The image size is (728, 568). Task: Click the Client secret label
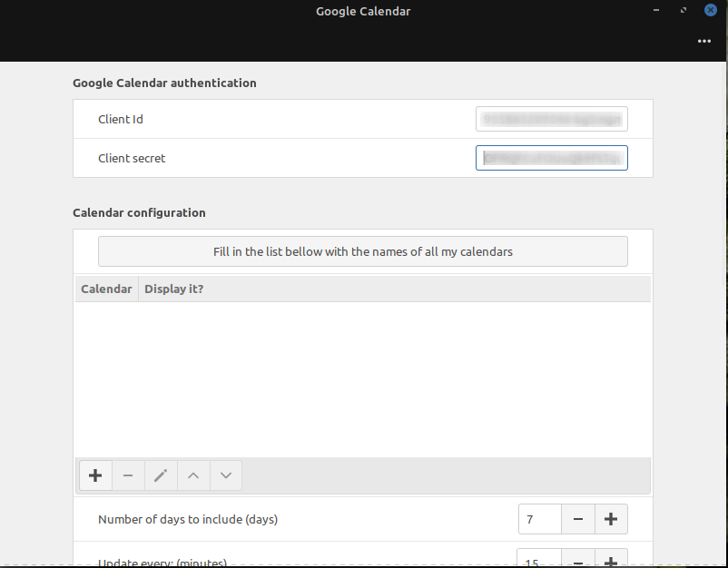tap(132, 158)
